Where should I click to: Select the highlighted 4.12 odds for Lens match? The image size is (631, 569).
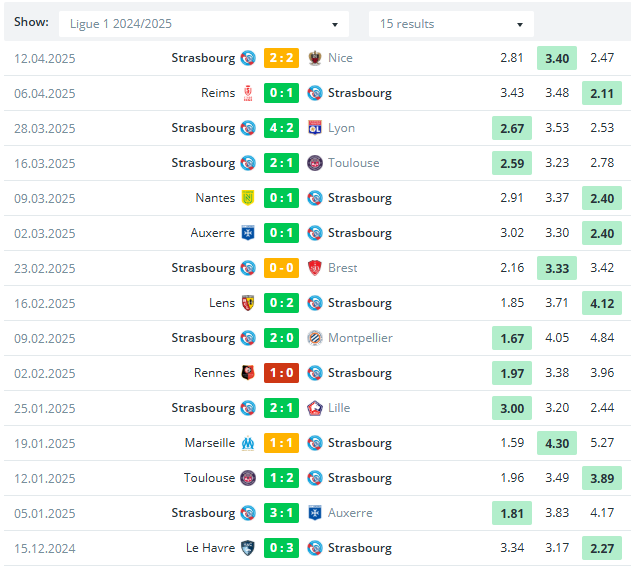pos(602,303)
